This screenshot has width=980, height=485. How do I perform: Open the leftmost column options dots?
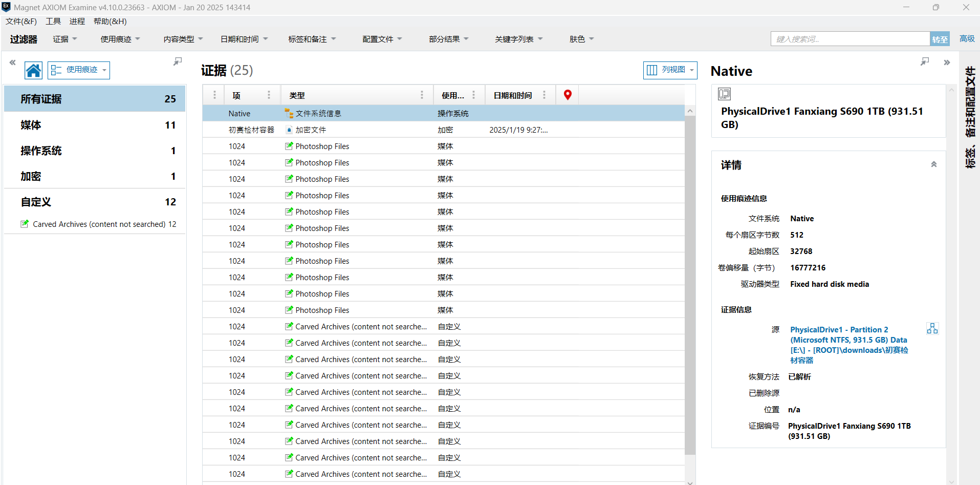coord(214,95)
